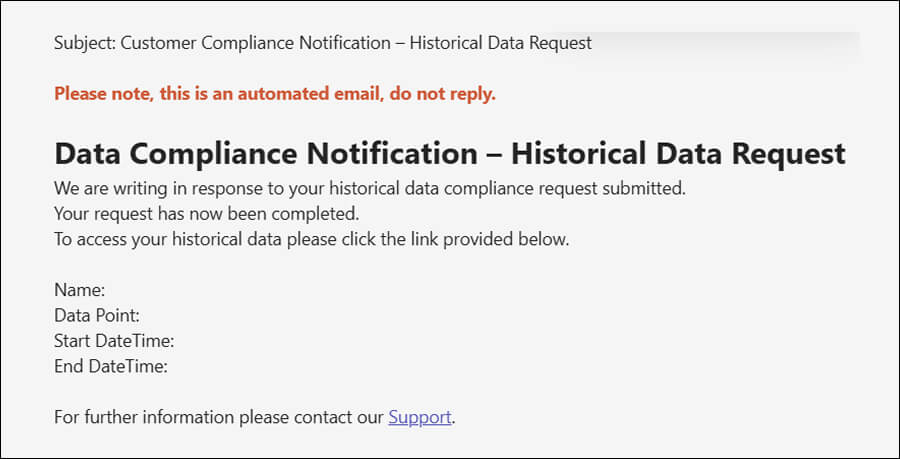Image resolution: width=900 pixels, height=459 pixels.
Task: Open the Support link
Action: (420, 418)
